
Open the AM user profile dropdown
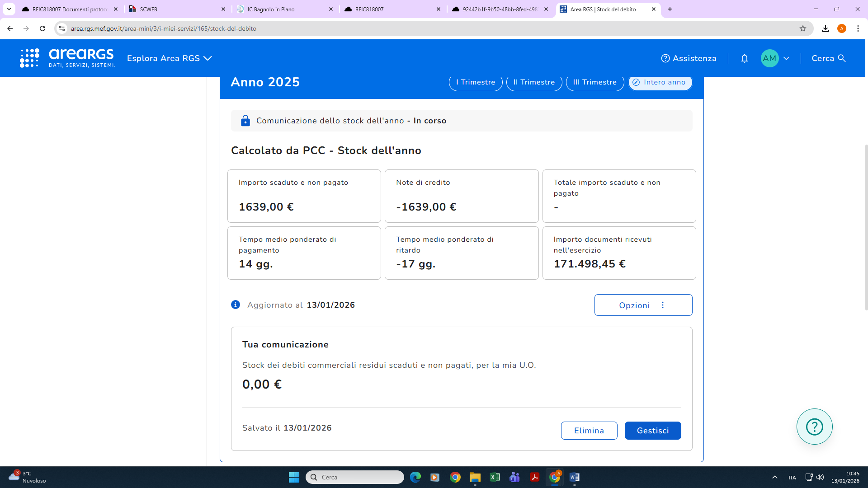775,58
